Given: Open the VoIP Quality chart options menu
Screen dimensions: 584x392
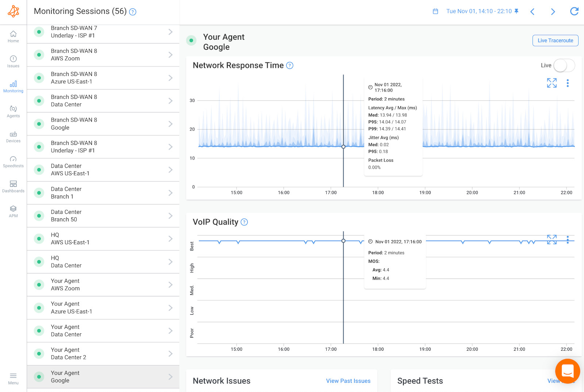Looking at the screenshot, I should tap(568, 240).
